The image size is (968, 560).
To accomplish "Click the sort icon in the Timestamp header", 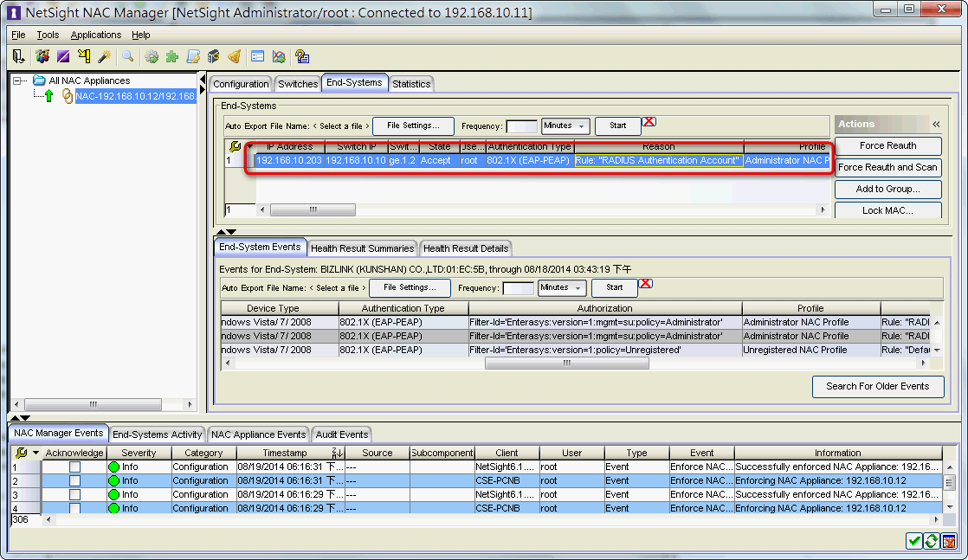I will point(337,453).
